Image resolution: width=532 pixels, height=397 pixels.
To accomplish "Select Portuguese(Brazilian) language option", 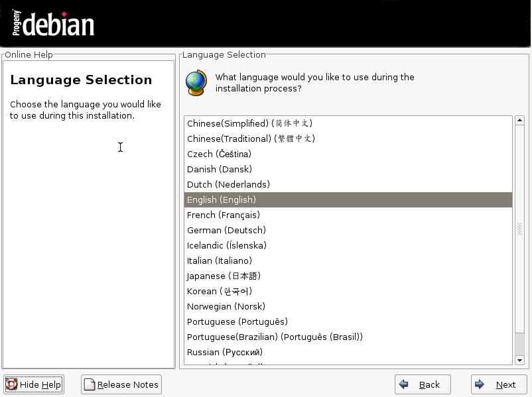I will click(275, 337).
